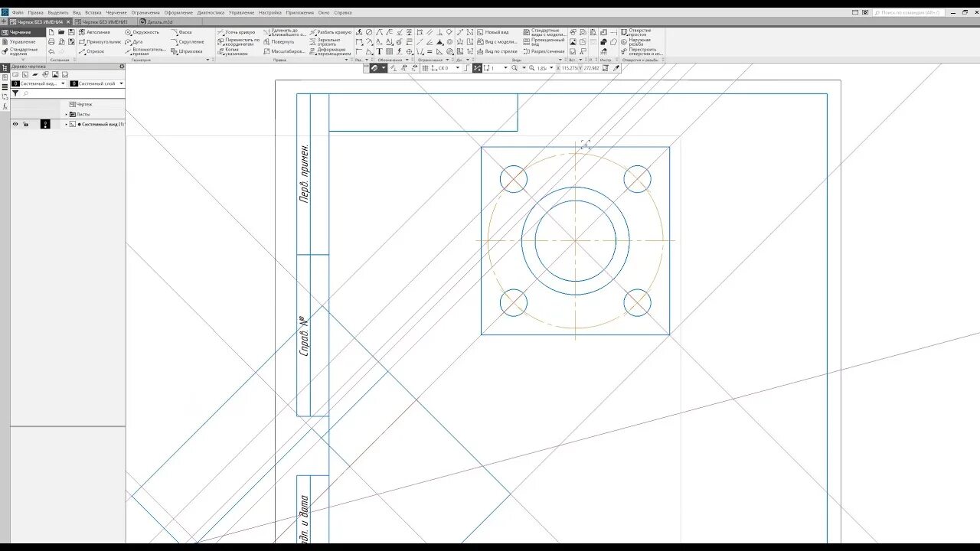Select the Прямоугольник rectangle tool
This screenshot has width=980, height=551.
pos(100,42)
